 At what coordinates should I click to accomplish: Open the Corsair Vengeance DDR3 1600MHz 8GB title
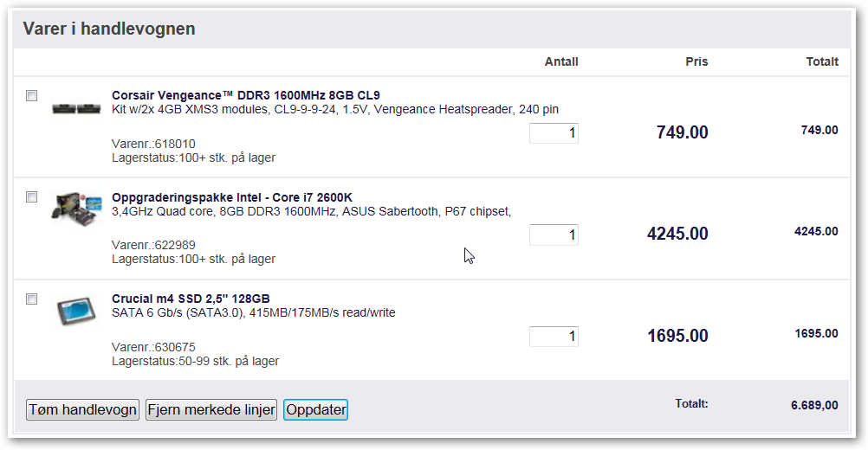coord(246,95)
